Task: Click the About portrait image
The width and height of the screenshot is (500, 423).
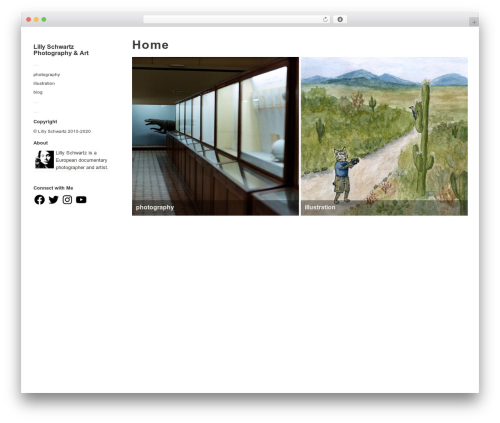Action: tap(44, 159)
